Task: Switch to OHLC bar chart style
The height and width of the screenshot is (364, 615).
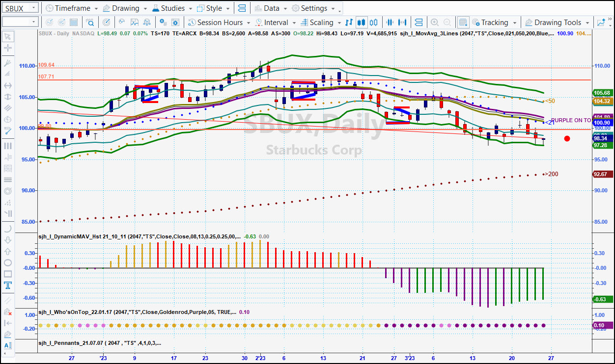Action: tap(349, 23)
